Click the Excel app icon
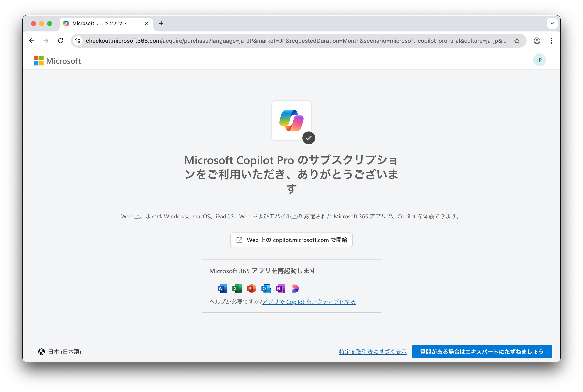This screenshot has width=583, height=392. [237, 289]
